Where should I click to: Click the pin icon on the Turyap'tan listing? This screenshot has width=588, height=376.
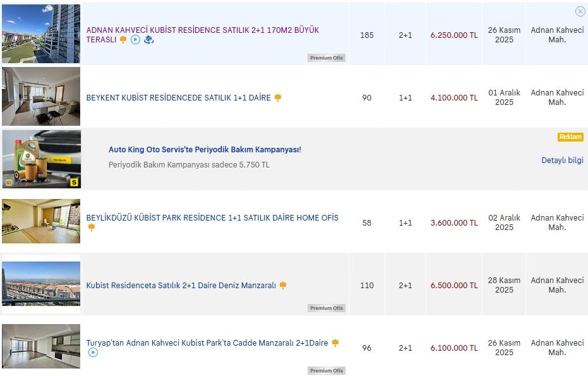pos(335,342)
